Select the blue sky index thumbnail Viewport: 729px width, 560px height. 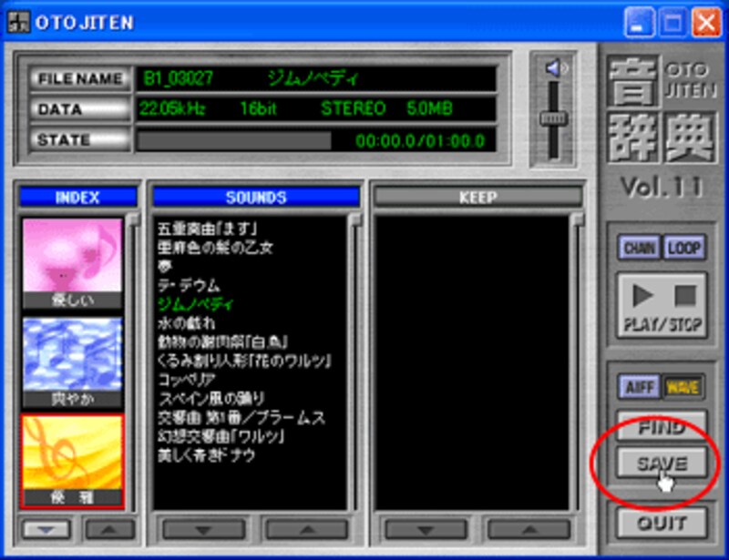(72, 361)
